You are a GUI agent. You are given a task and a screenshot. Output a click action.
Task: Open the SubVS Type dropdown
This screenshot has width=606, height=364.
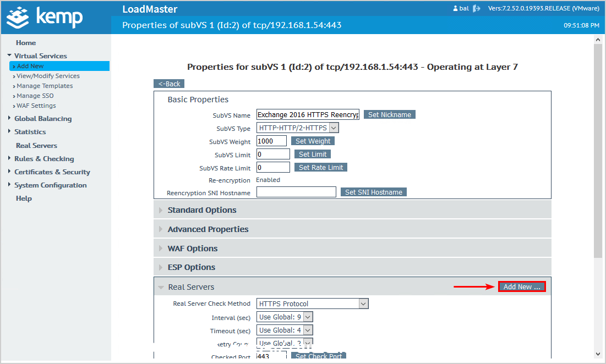tap(298, 128)
